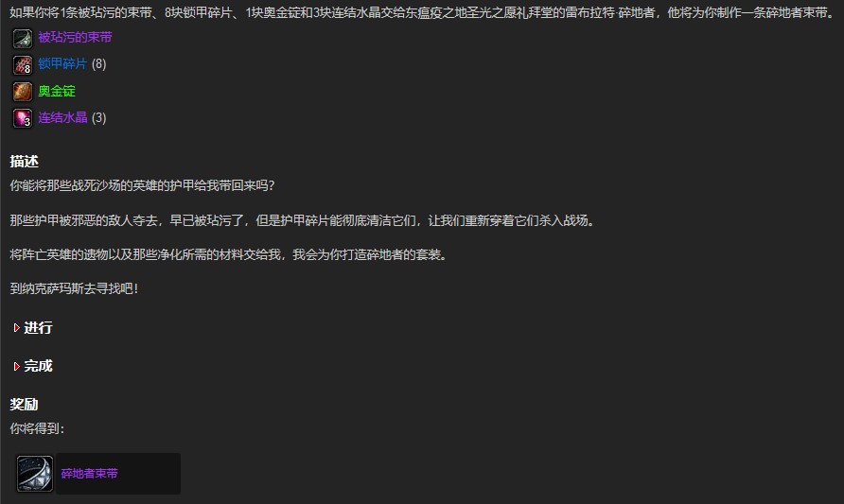The width and height of the screenshot is (844, 504).
Task: Click the 奖励 section heading
Action: [25, 405]
